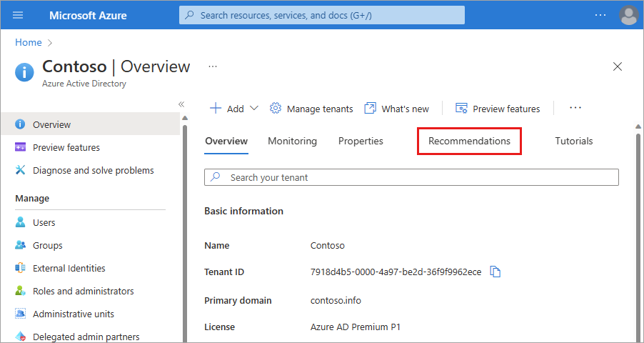644x343 pixels.
Task: Click the Users icon in sidebar
Action: pos(20,222)
